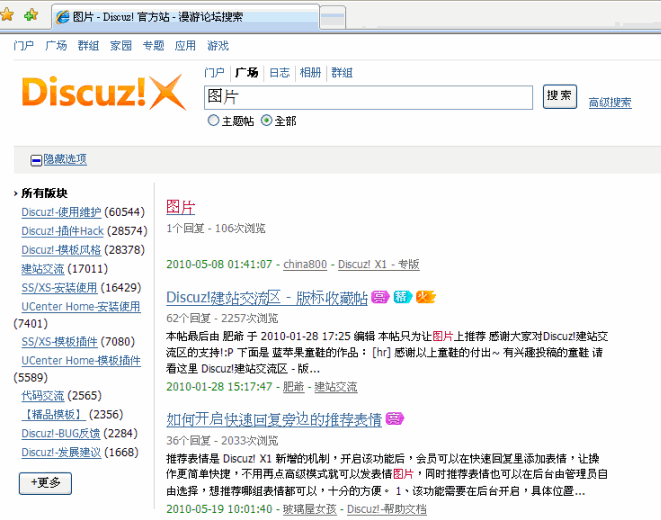
Task: Filter by Discuz!-使用维护 board
Action: pos(62,212)
